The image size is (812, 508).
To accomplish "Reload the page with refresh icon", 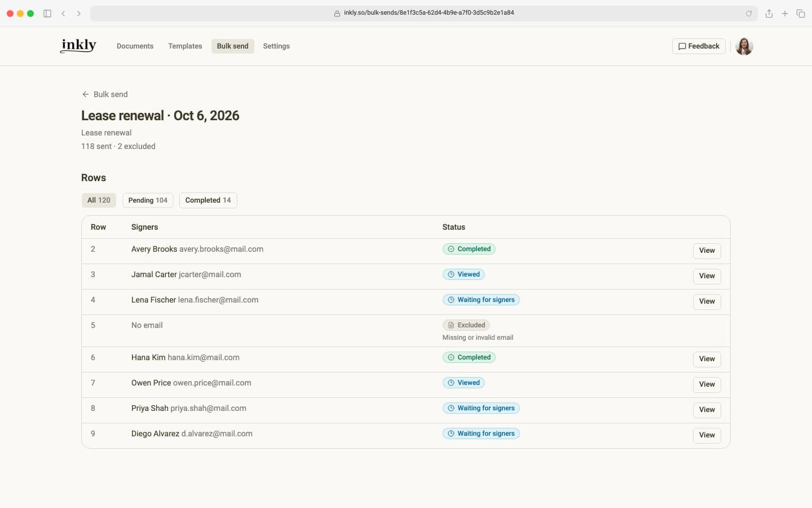I will click(x=749, y=14).
